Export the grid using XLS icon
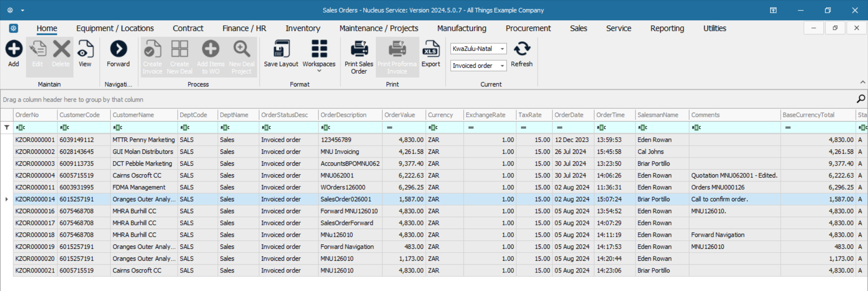Screen dimensions: 868x291 point(430,49)
